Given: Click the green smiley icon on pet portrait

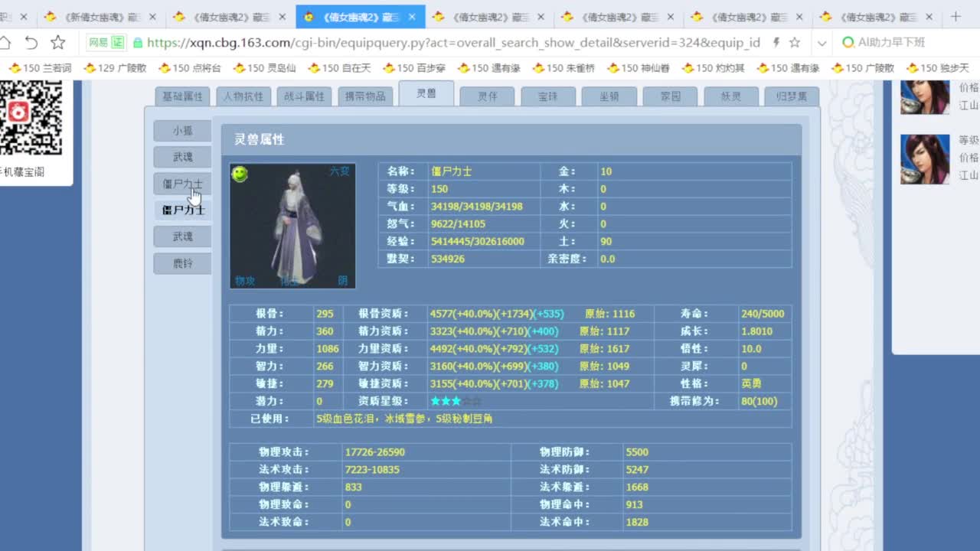Looking at the screenshot, I should (x=240, y=174).
